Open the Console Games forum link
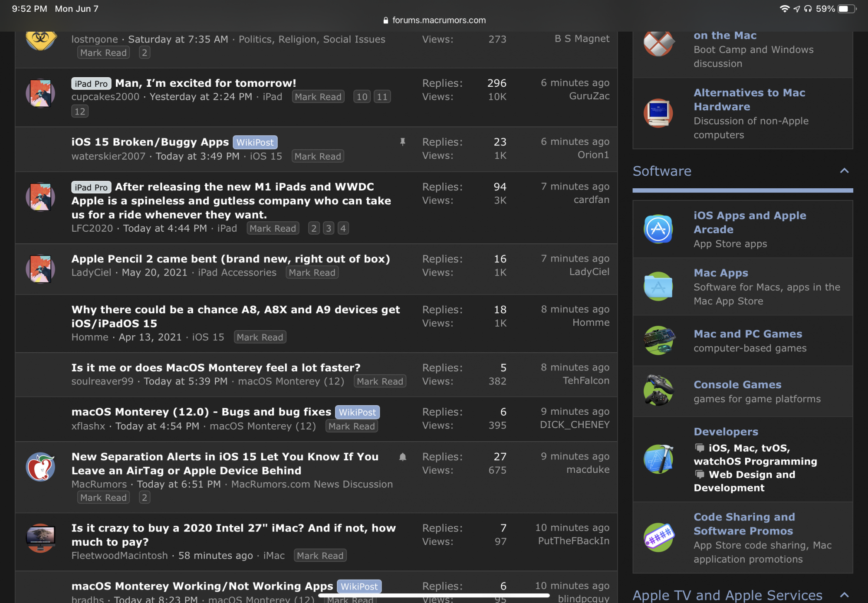The height and width of the screenshot is (603, 868). pyautogui.click(x=737, y=385)
